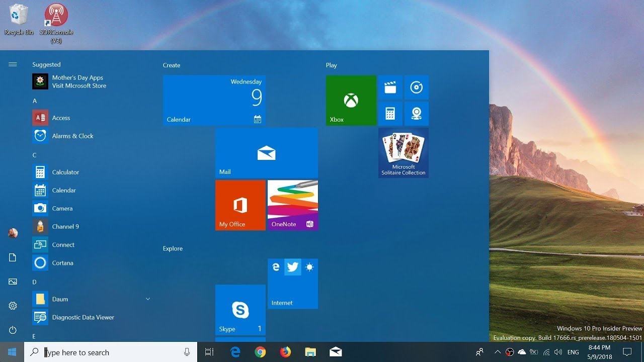
Task: Open the volume speaker tray icon
Action: (558, 352)
